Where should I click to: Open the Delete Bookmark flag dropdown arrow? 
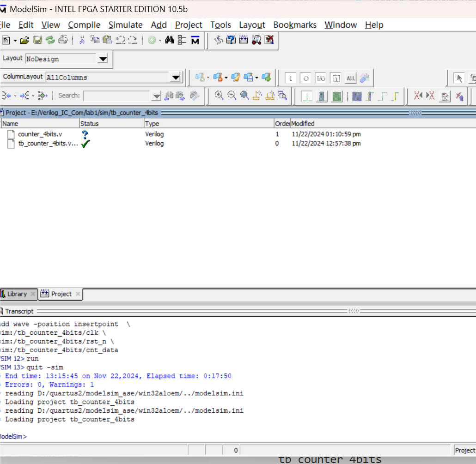(x=226, y=78)
